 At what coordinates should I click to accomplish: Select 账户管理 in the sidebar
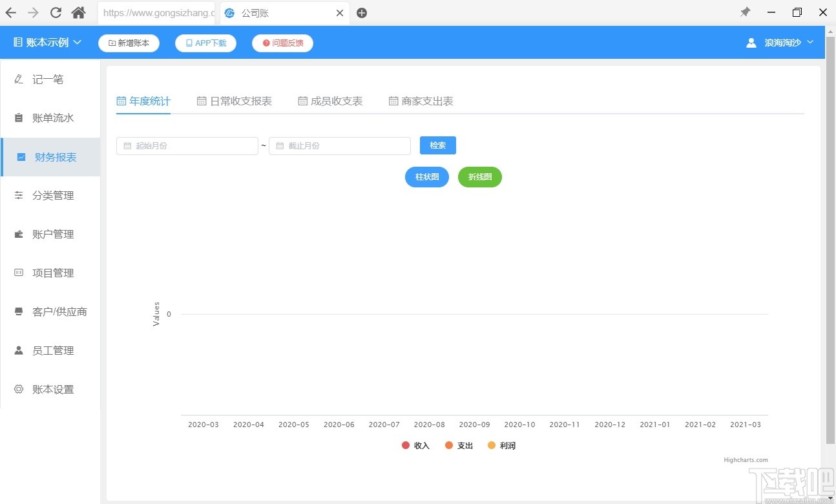(53, 234)
